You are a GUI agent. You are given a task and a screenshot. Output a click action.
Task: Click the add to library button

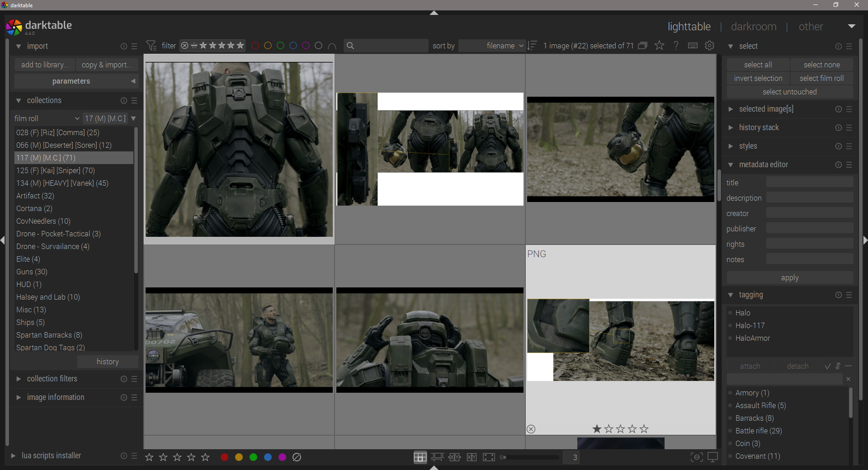click(x=45, y=65)
